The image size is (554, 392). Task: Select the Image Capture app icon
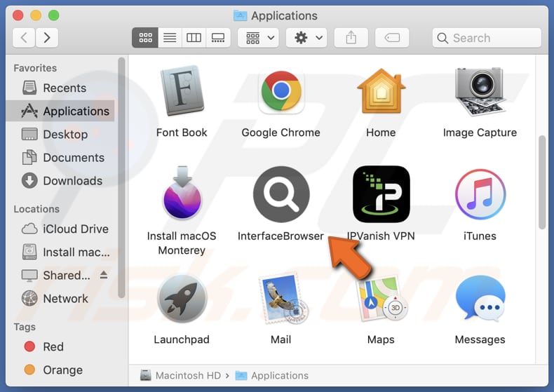click(480, 92)
